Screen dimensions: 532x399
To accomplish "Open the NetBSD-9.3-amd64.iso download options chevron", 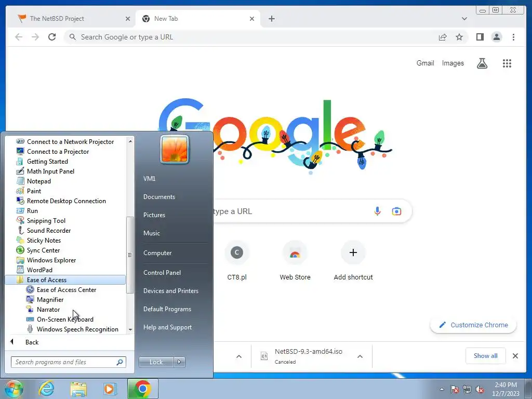I will (360, 356).
